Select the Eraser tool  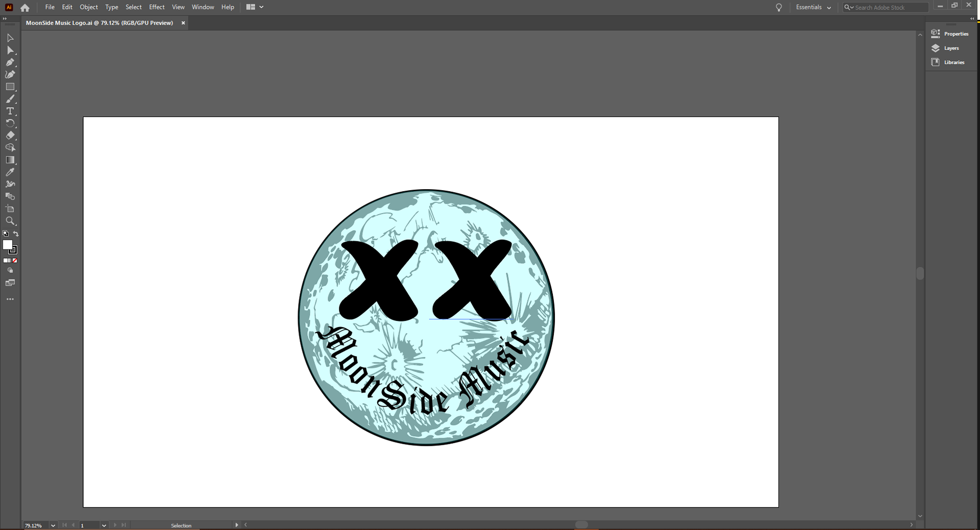point(10,136)
